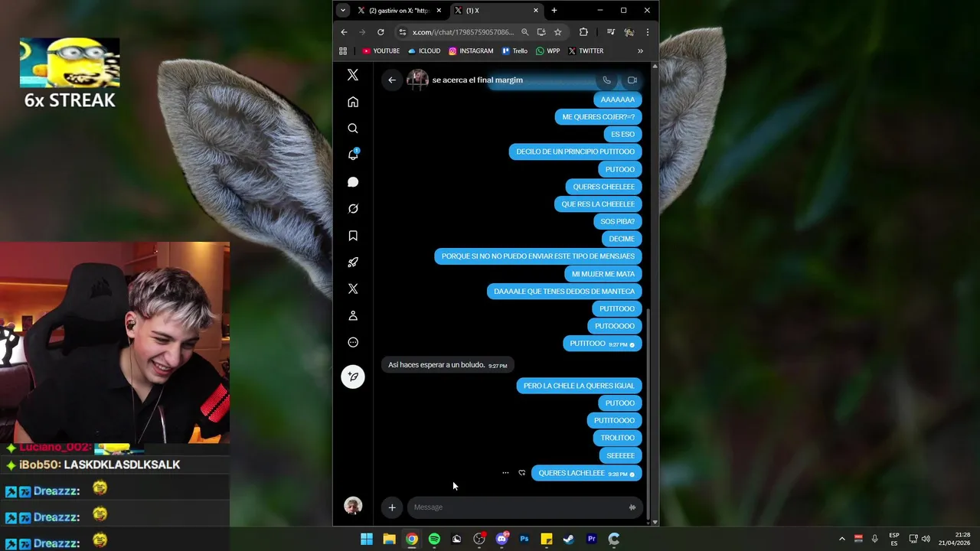The width and height of the screenshot is (980, 551).
Task: Go back in the browser
Action: coord(344,32)
